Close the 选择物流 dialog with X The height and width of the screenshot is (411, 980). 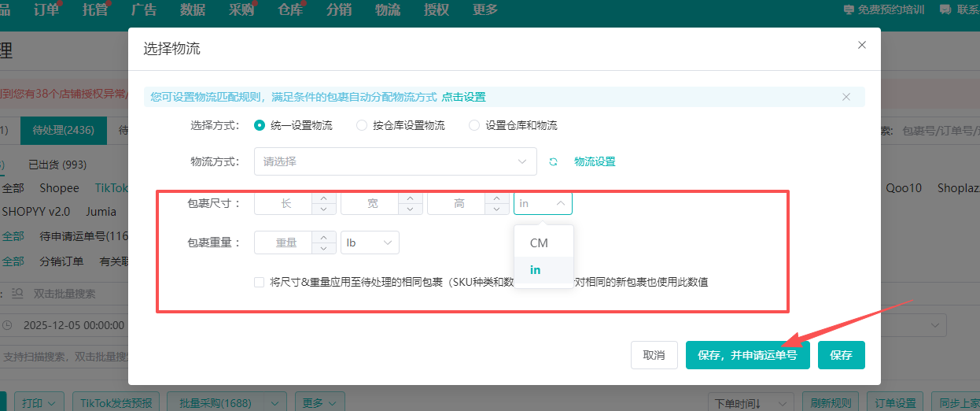(x=862, y=46)
